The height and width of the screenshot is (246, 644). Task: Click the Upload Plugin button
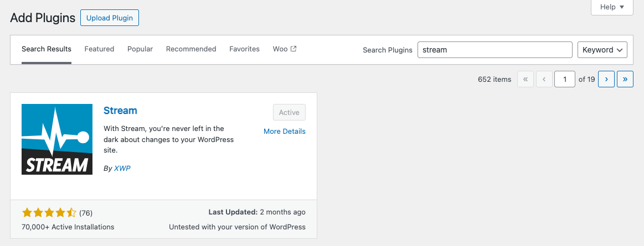click(x=110, y=18)
